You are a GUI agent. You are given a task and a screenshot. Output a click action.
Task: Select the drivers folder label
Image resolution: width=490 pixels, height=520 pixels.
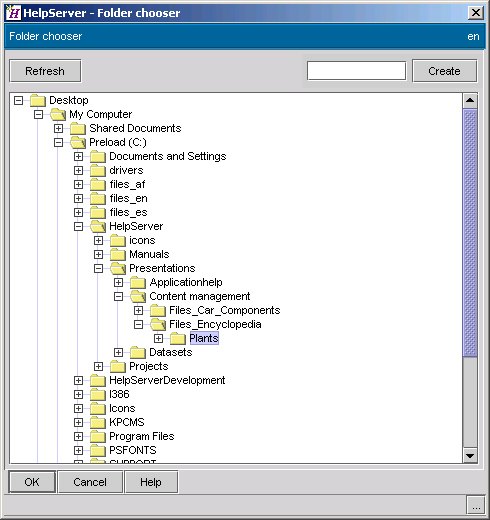click(x=126, y=170)
